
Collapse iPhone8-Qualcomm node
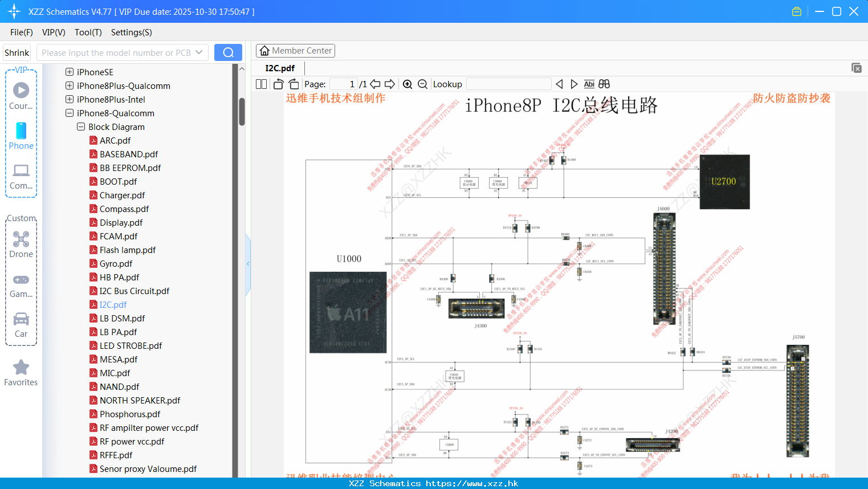70,113
